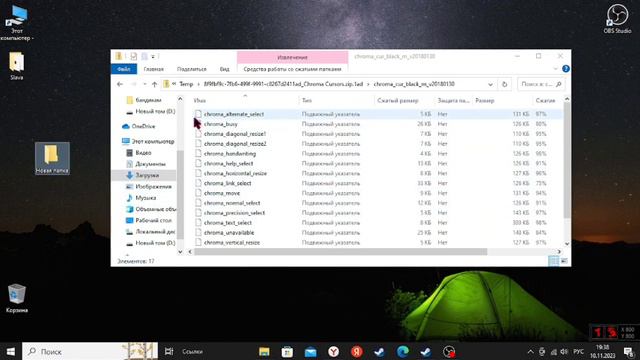Click the file list scroll-down arrow

pyautogui.click(x=567, y=244)
